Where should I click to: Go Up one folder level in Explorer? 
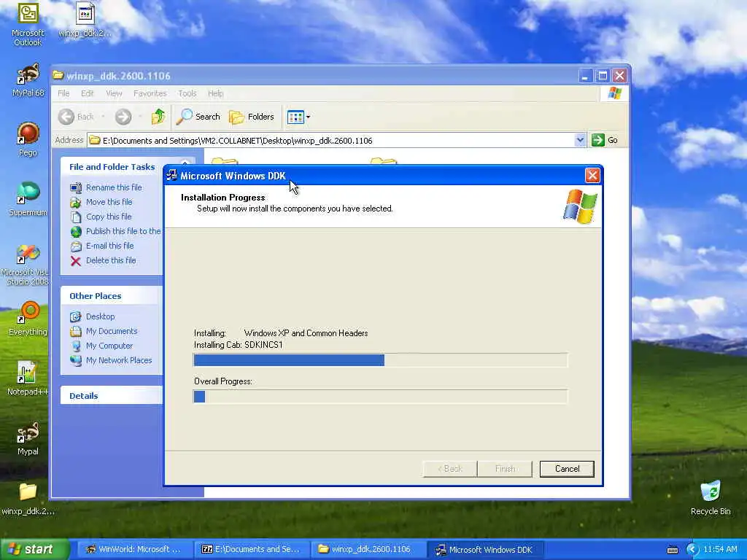pyautogui.click(x=158, y=117)
